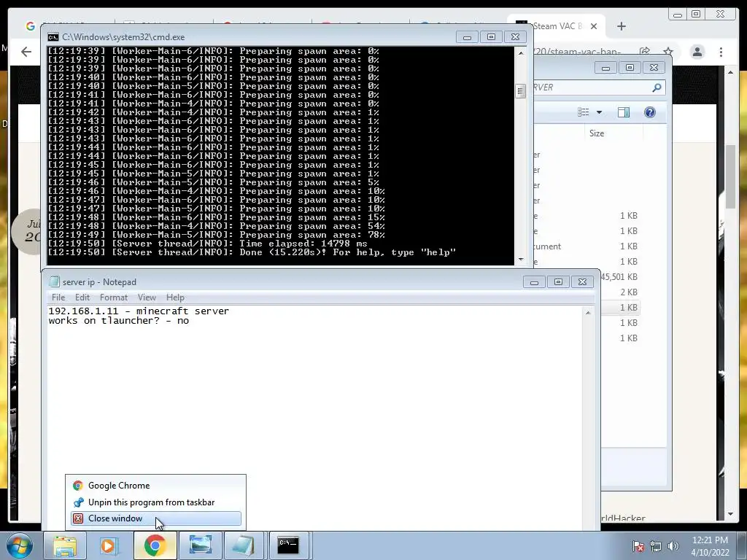Image resolution: width=747 pixels, height=560 pixels.
Task: Maximize the cmd.exe window
Action: point(491,37)
